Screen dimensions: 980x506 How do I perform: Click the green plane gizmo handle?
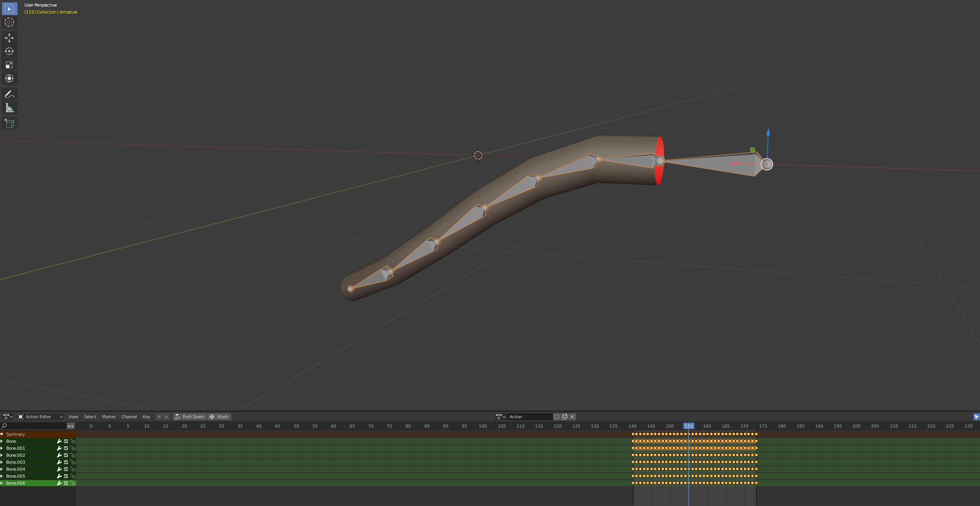coord(753,150)
